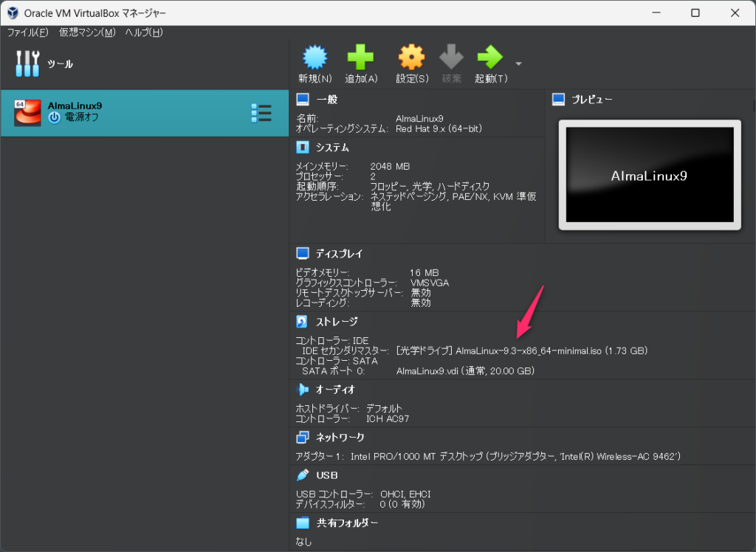Open the ヘルプ(H) menu
Viewport: 756px width, 552px height.
143,32
